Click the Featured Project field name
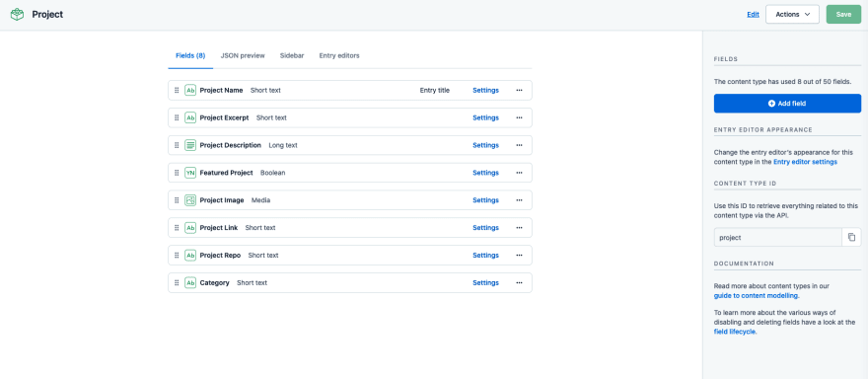The image size is (868, 379). pyautogui.click(x=227, y=173)
